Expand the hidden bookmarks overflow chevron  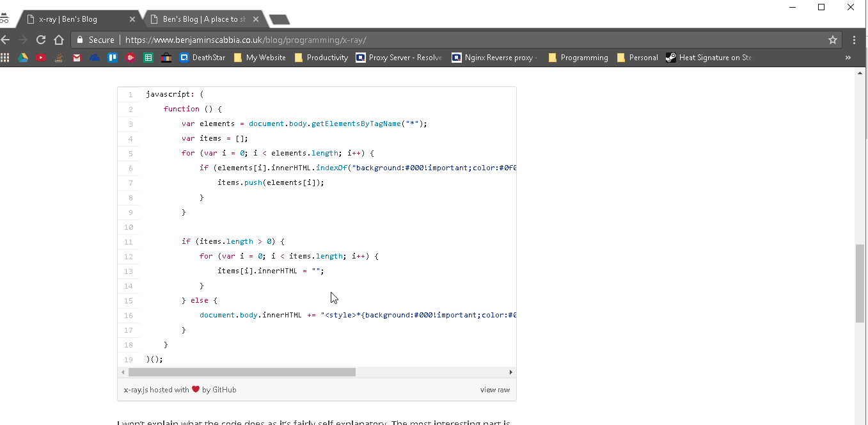pos(848,58)
